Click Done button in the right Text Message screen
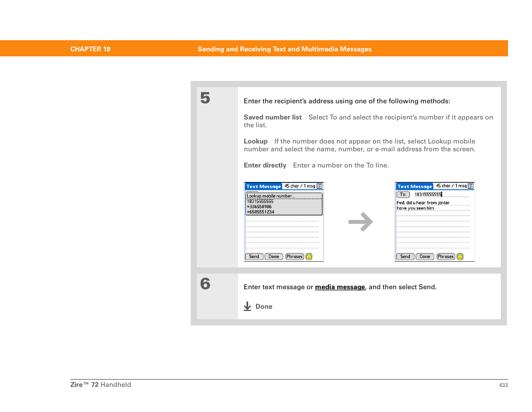Viewport: 532px width, 412px height. pyautogui.click(x=425, y=257)
